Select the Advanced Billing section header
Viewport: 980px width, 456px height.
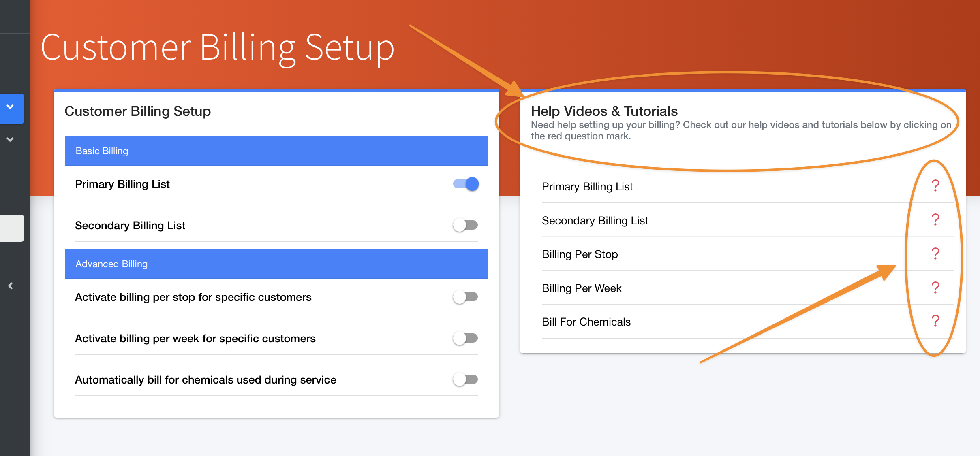pos(276,264)
